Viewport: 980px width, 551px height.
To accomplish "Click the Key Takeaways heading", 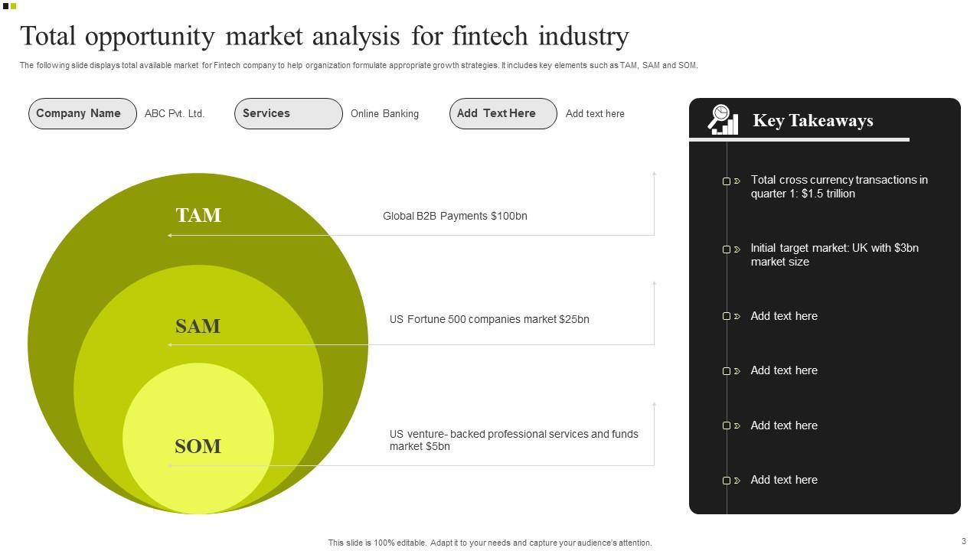I will [812, 120].
